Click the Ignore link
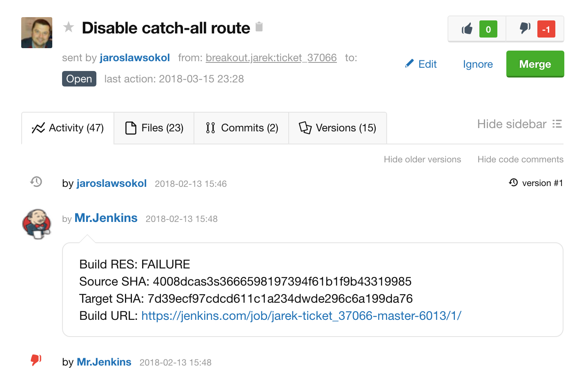Image resolution: width=588 pixels, height=379 pixels. coord(478,64)
